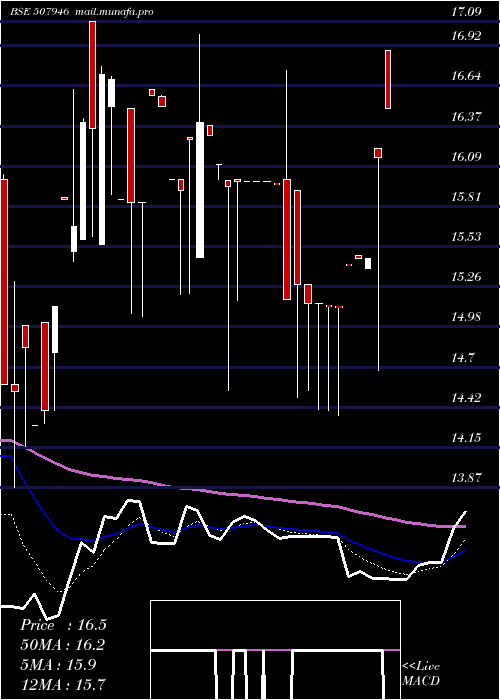
Task: Click the Price : 16.5 readout
Action: pos(63,625)
